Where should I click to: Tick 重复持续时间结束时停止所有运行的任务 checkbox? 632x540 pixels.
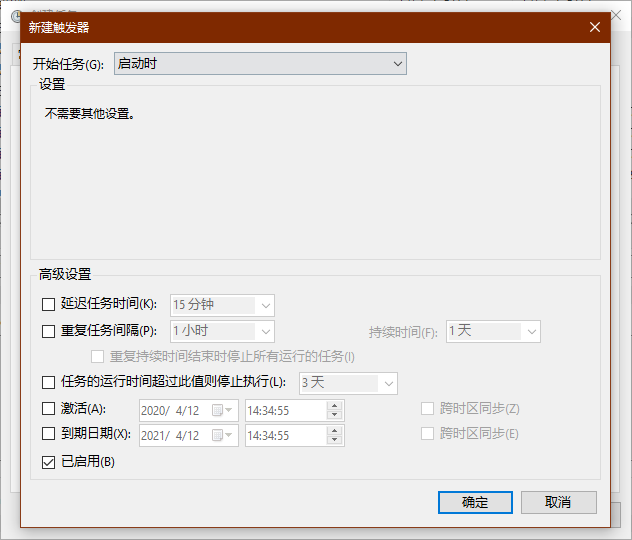[x=98, y=357]
